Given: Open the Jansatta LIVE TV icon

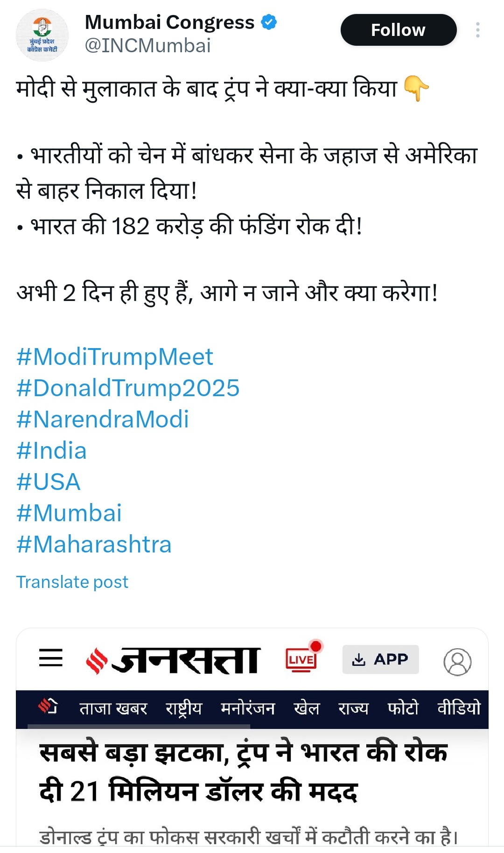Looking at the screenshot, I should (302, 658).
